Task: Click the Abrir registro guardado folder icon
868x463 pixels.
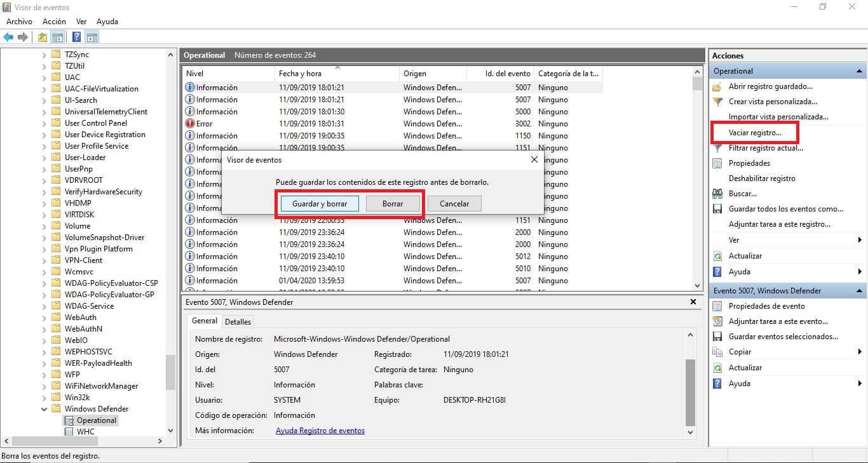Action: coord(717,86)
